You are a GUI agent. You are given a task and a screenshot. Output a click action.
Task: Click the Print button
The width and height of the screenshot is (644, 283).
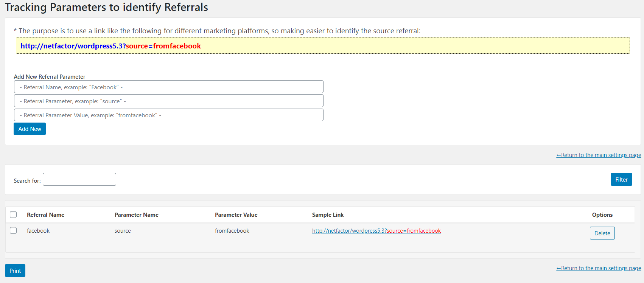15,271
